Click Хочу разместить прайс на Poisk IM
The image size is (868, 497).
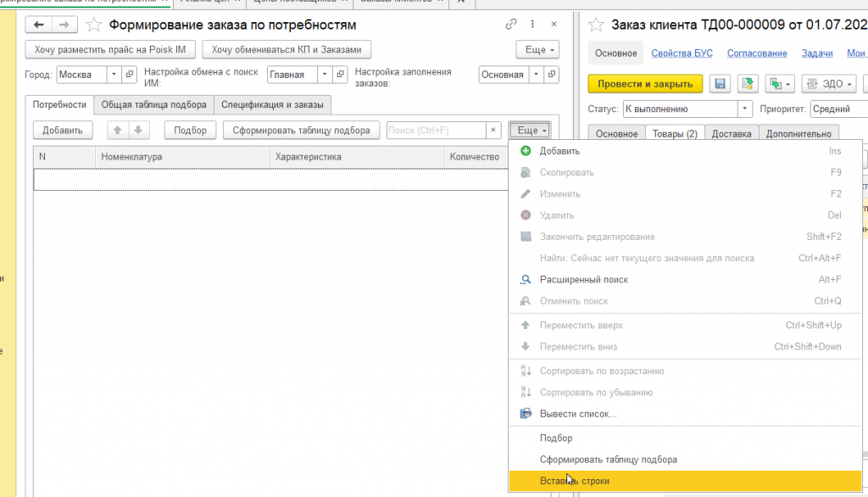(110, 49)
